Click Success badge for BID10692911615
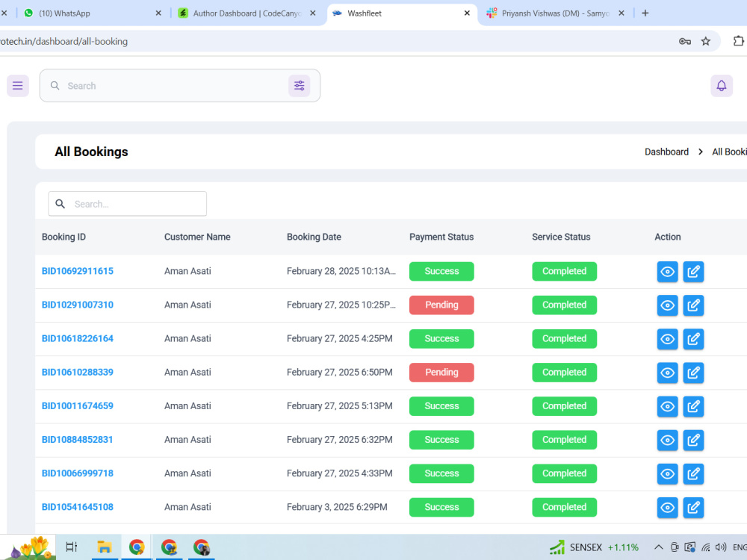Image resolution: width=747 pixels, height=560 pixels. (x=441, y=271)
